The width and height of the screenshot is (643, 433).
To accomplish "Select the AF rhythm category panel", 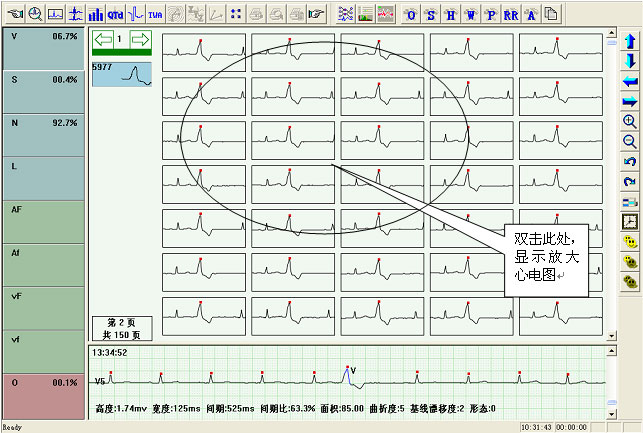I will pyautogui.click(x=43, y=222).
